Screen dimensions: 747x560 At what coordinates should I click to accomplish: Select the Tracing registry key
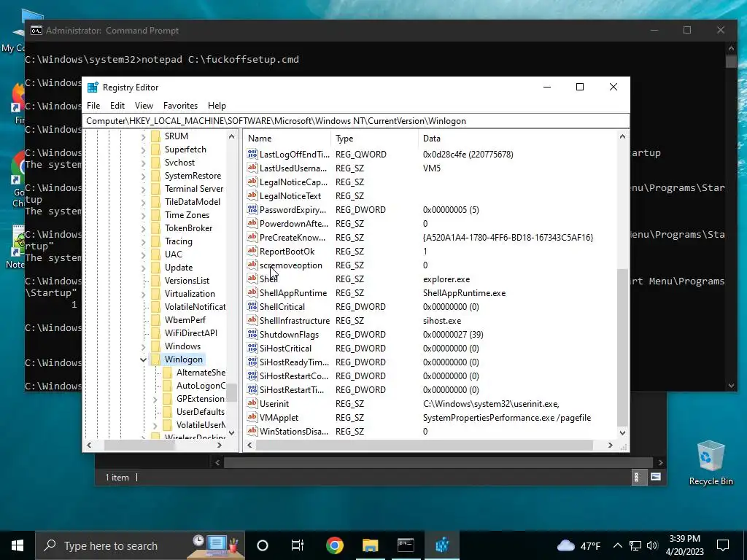pyautogui.click(x=179, y=241)
